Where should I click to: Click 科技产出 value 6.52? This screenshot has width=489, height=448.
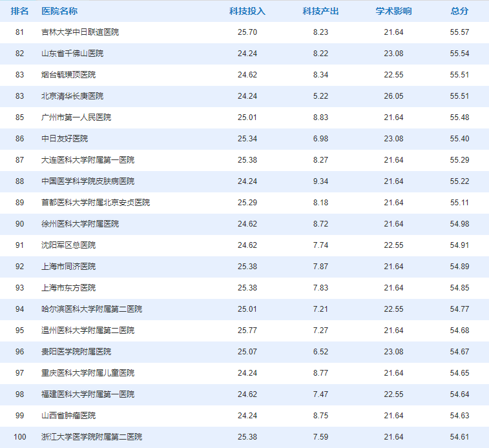320,352
